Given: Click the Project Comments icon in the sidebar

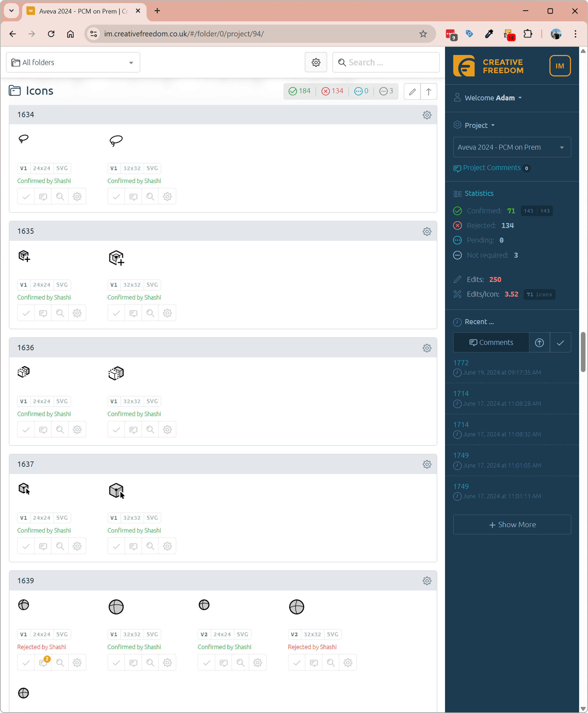Looking at the screenshot, I should [458, 169].
